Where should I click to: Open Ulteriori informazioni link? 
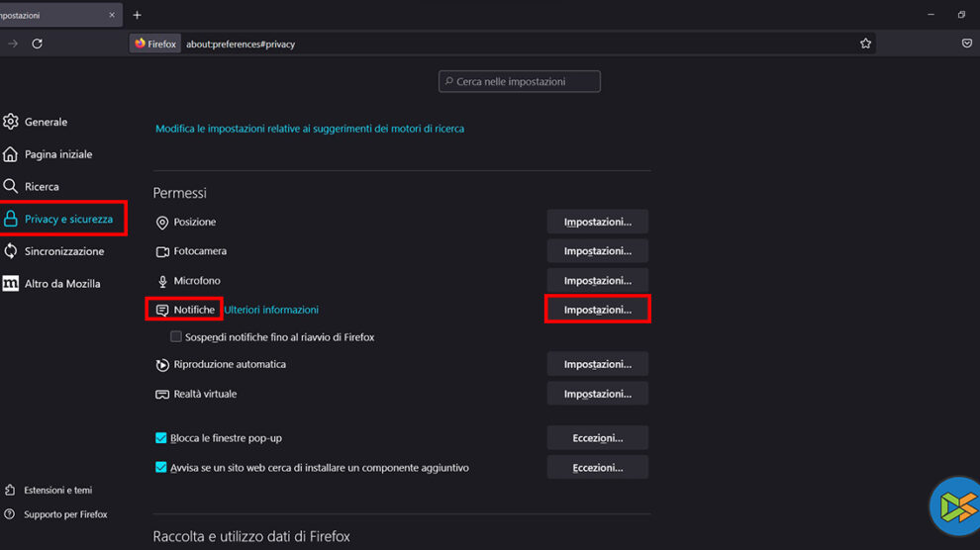271,310
